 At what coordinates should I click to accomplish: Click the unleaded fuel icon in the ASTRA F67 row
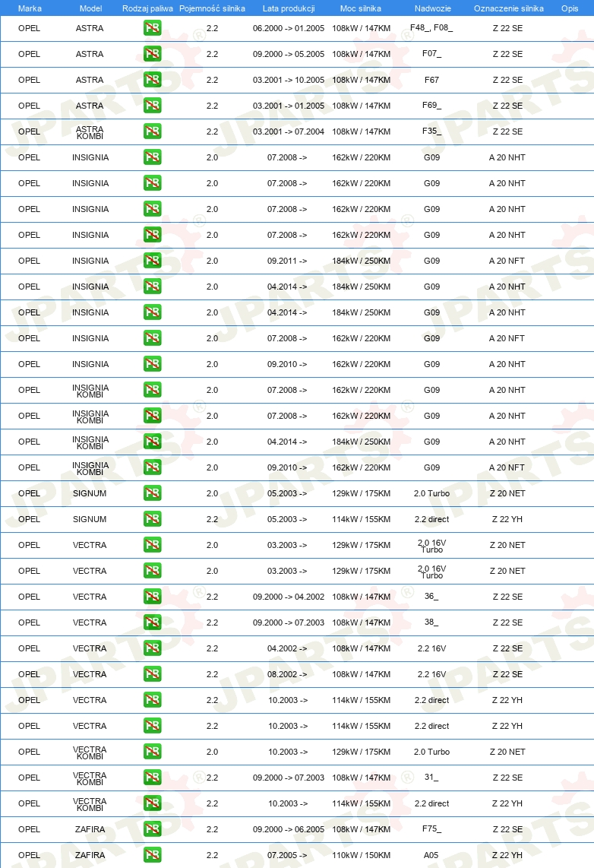pos(152,80)
